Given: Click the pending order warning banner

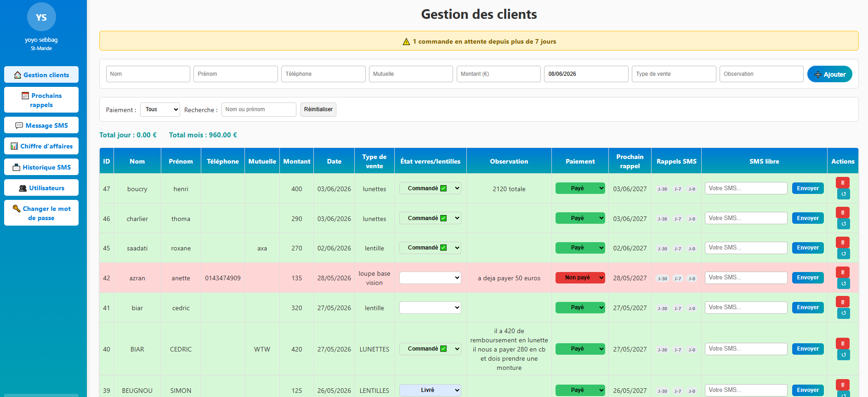Looking at the screenshot, I should click(479, 41).
